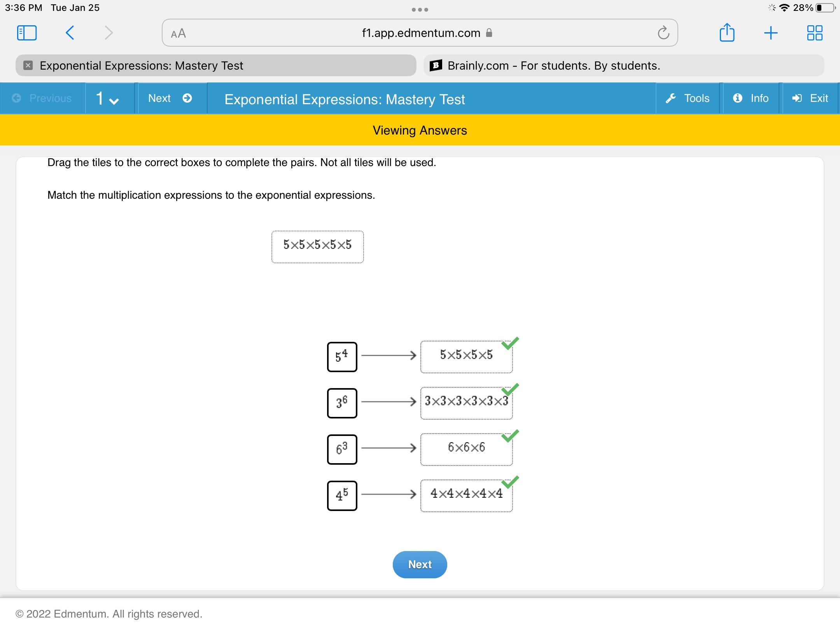Exit the mastery test
This screenshot has height=630, width=840.
[x=810, y=98]
